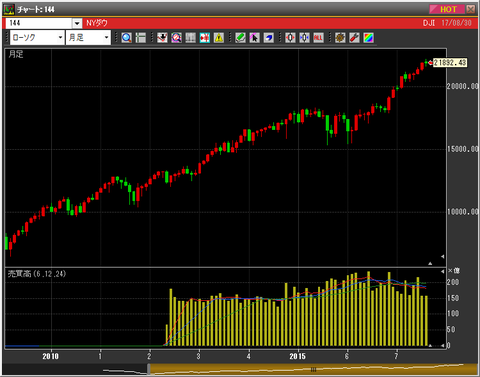Click the 17/08/30 date text
The height and width of the screenshot is (377, 480).
pos(456,23)
